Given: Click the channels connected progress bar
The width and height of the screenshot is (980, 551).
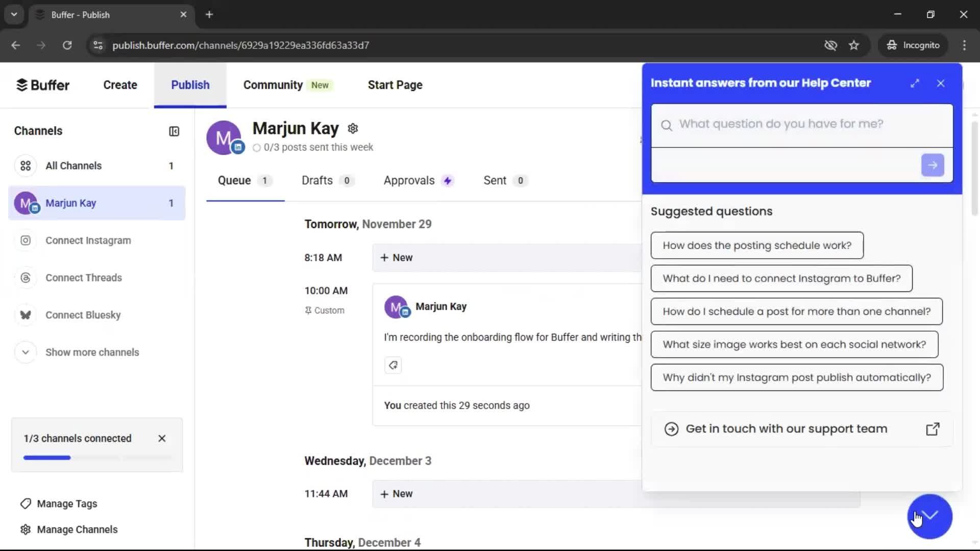Looking at the screenshot, I should [97, 457].
